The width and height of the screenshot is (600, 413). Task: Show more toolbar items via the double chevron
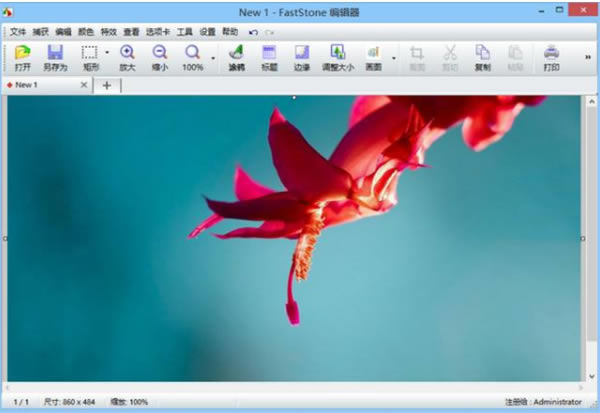588,57
